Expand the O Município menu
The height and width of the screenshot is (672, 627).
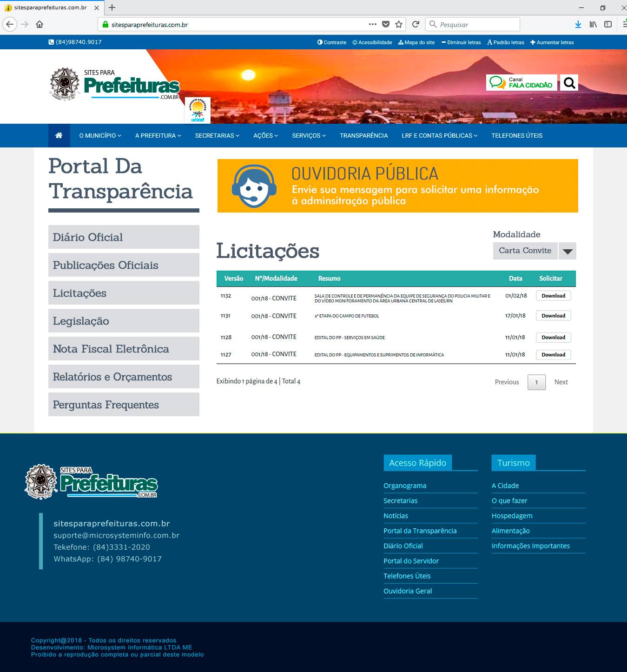(x=100, y=135)
